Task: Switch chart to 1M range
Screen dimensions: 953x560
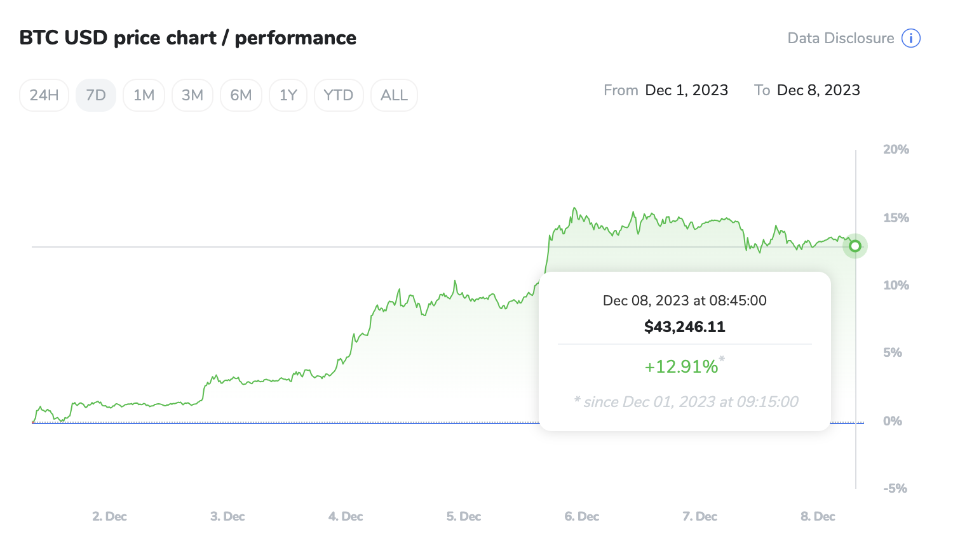Action: click(x=144, y=95)
